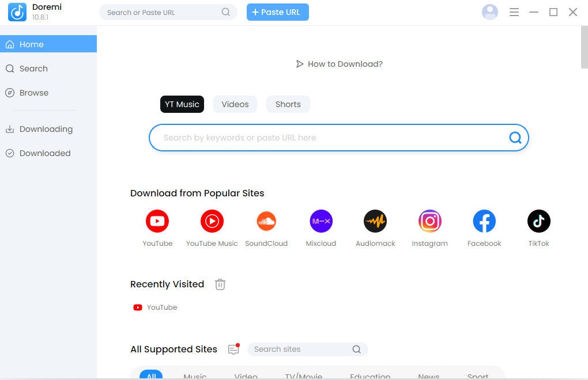
Task: Open Mixcloud site icon
Action: (x=321, y=221)
